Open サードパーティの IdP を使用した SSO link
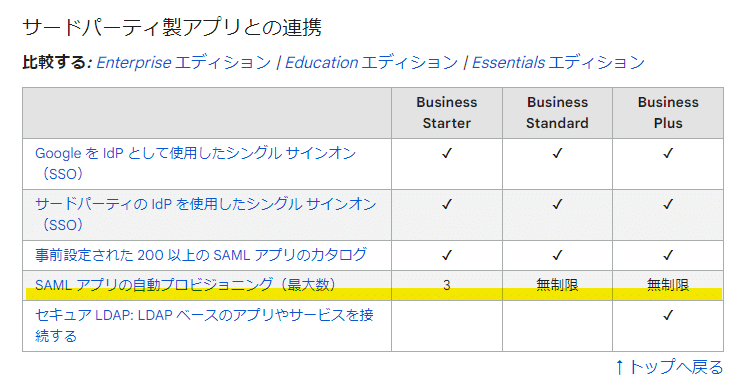748x387 pixels. click(x=206, y=214)
